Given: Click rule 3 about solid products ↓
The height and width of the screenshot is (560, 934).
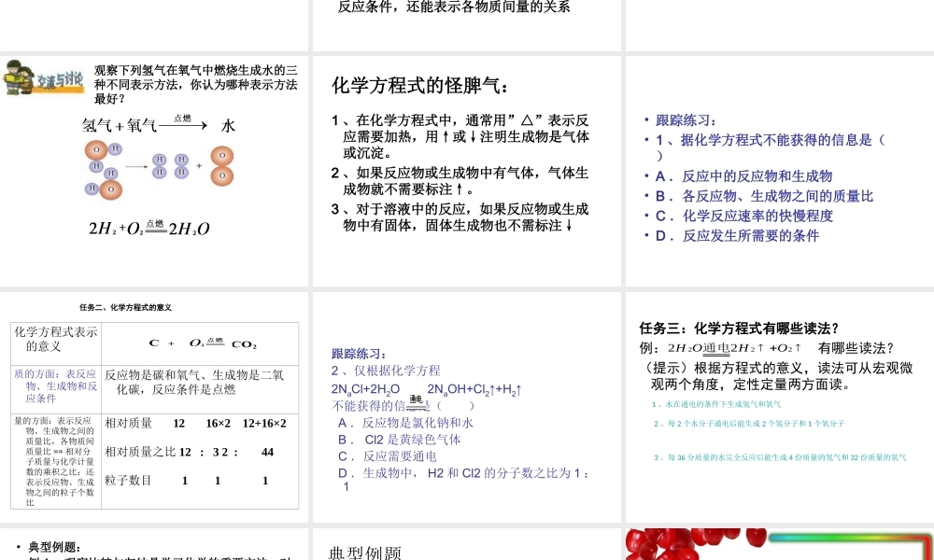Looking at the screenshot, I should coord(460,217).
